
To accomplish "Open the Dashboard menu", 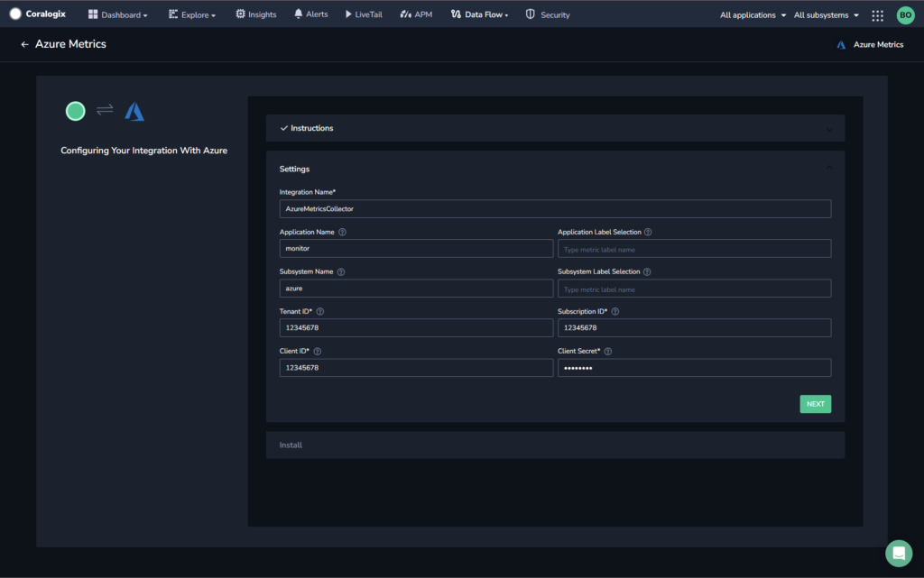I will [x=117, y=14].
